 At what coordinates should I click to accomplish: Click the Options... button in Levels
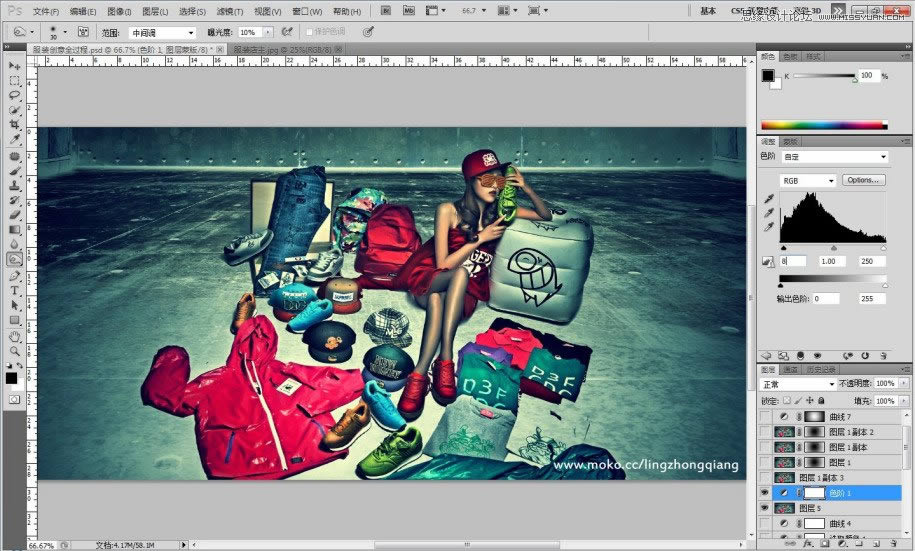[863, 180]
